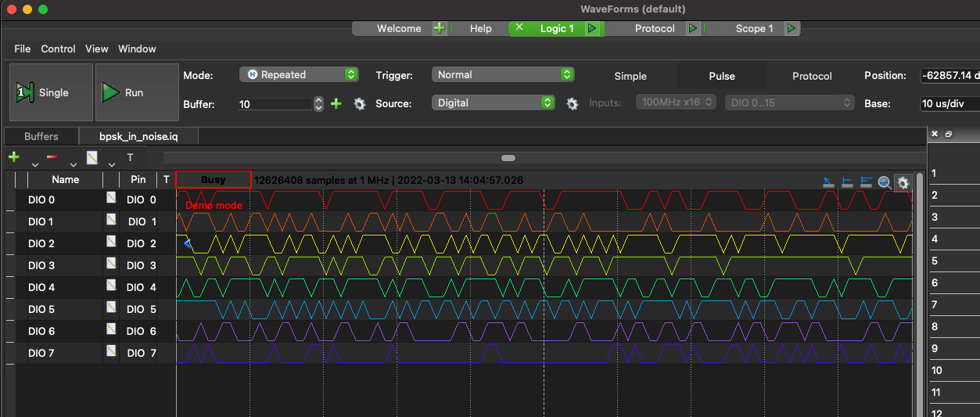Edit DIO 0 signal properties icon

click(111, 197)
